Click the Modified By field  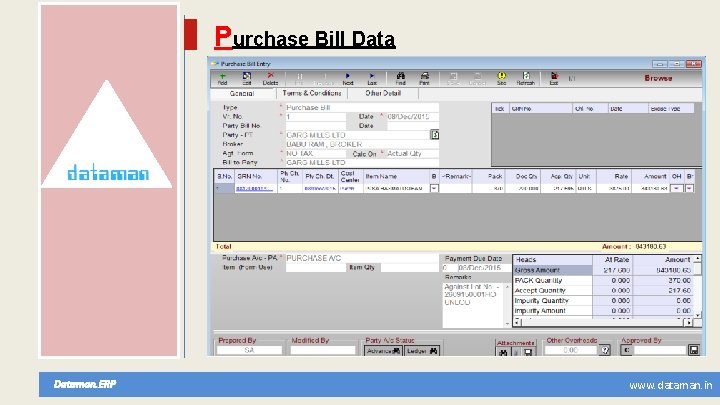click(x=323, y=350)
